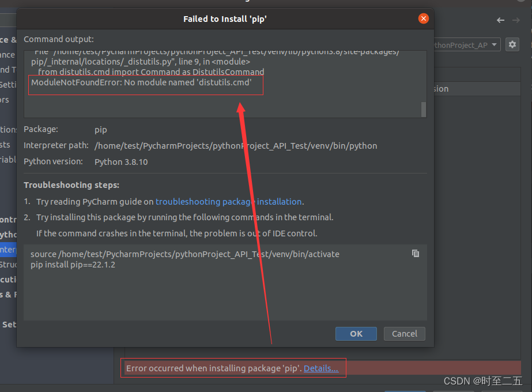The image size is (532, 392).
Task: Click the back navigation arrow
Action: click(x=500, y=19)
